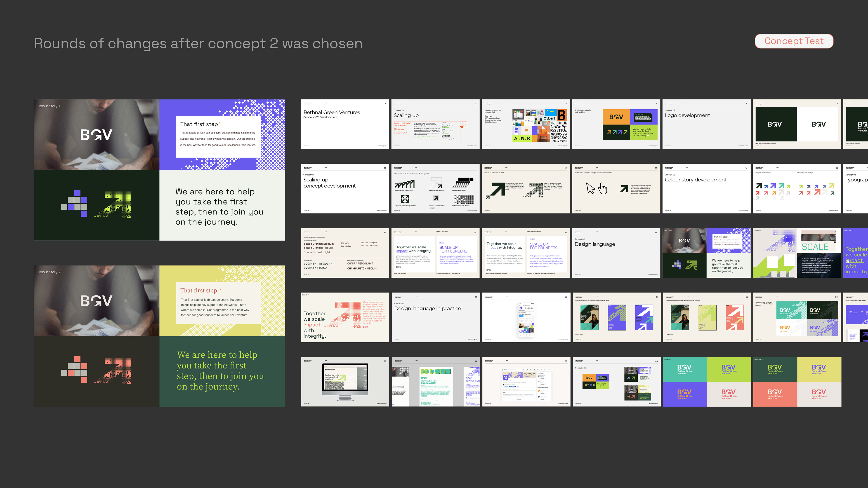This screenshot has width=868, height=488.
Task: Open the coral 'Together we scale impact' slide
Action: 345,317
